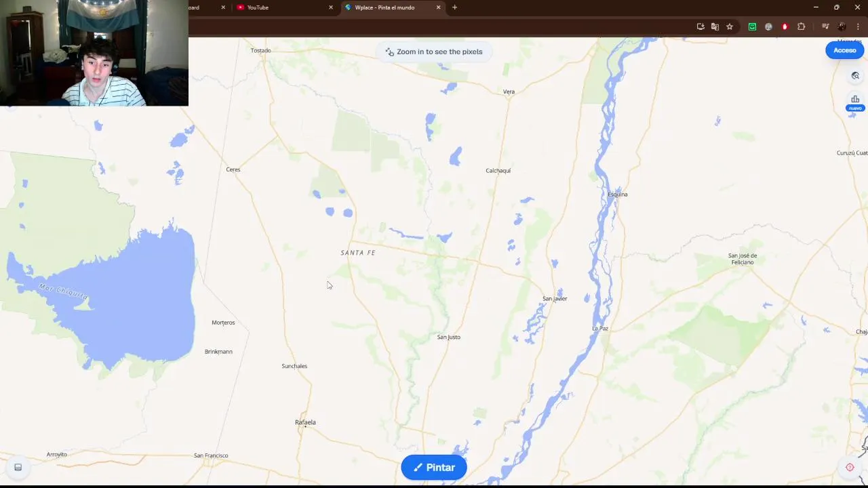
Task: Minimize the Chrome window
Action: [816, 7]
